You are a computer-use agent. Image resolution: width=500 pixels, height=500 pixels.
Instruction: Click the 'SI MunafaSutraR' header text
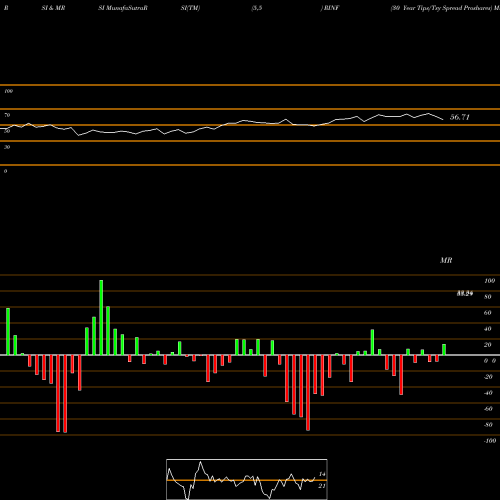coord(123,8)
